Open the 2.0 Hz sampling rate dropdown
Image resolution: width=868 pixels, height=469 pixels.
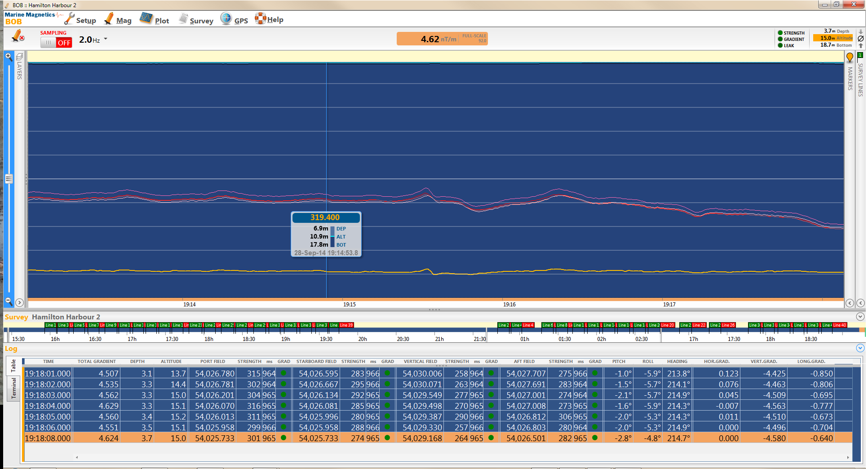pos(106,39)
